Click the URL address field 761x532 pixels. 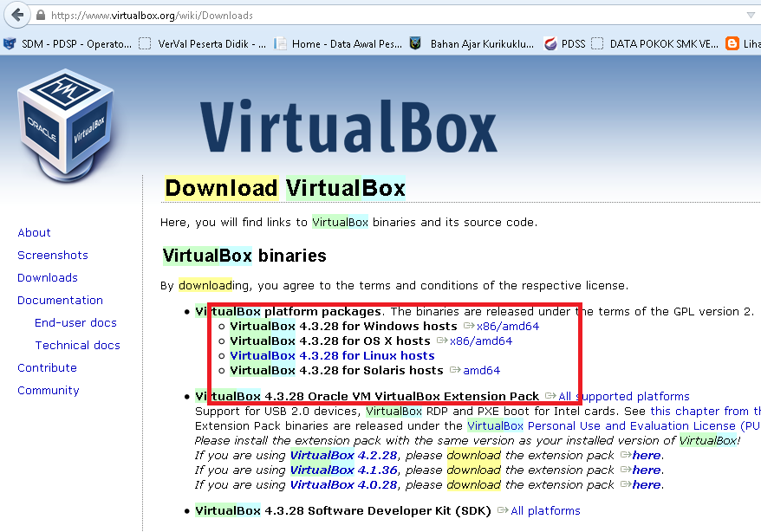click(x=388, y=16)
